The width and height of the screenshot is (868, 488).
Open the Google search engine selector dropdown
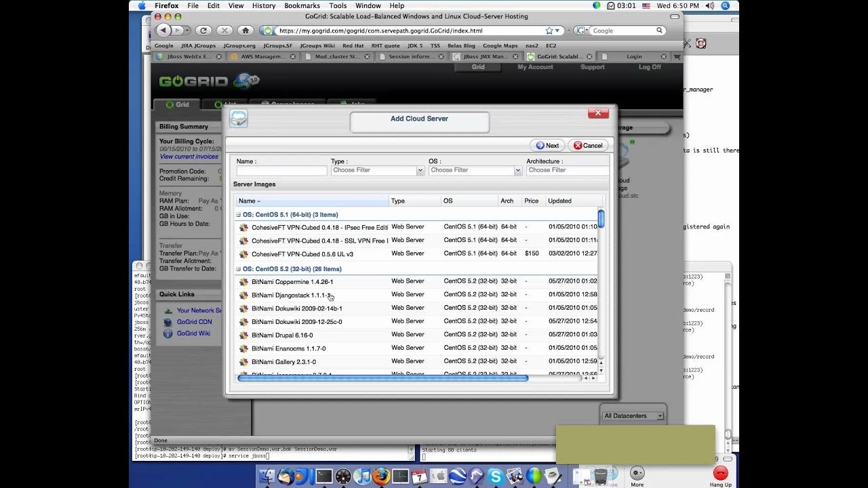coord(582,30)
